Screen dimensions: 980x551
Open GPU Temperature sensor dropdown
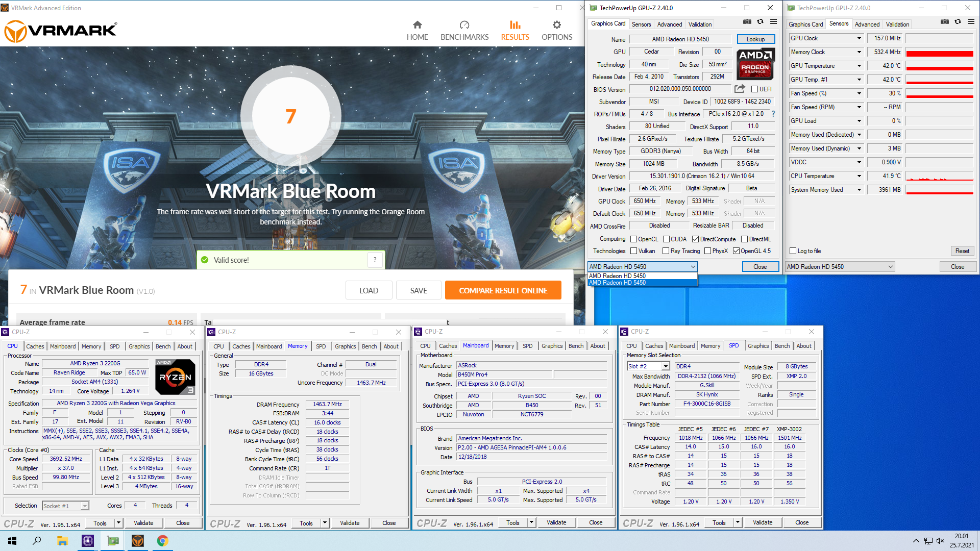point(859,66)
